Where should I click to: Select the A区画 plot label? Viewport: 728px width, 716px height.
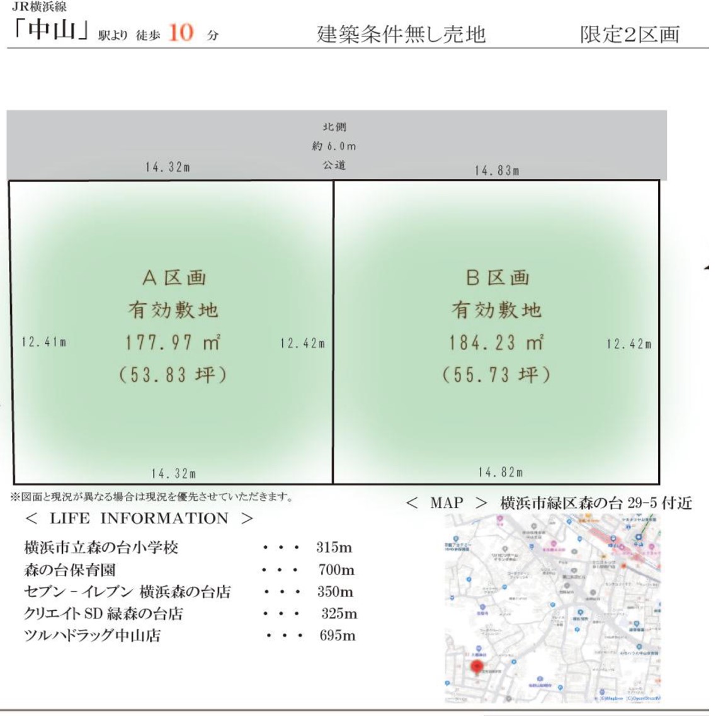(x=174, y=278)
